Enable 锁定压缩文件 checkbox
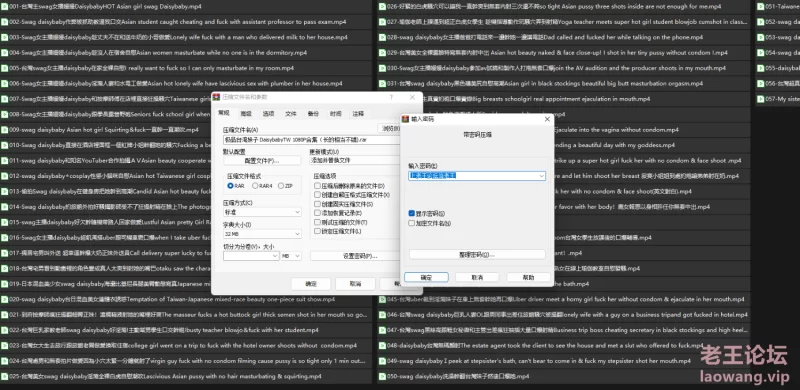The height and width of the screenshot is (390, 800). tap(317, 231)
